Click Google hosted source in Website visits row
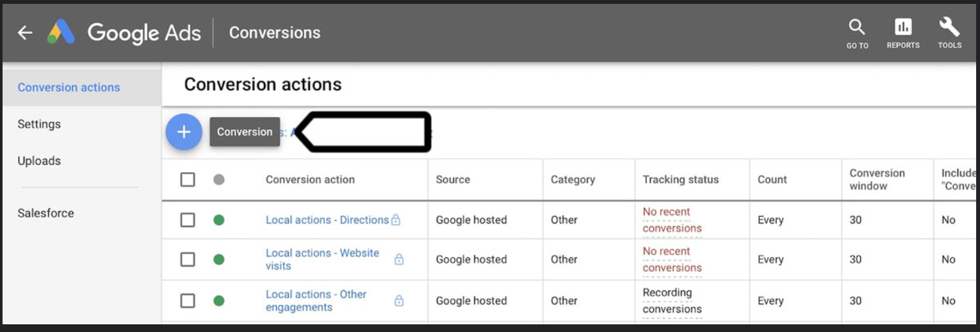This screenshot has height=332, width=980. pyautogui.click(x=471, y=260)
